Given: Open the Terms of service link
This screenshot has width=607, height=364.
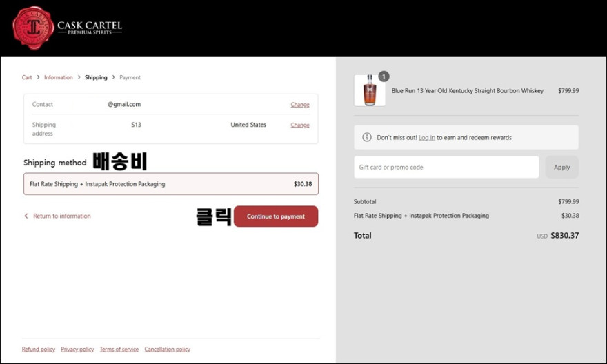Looking at the screenshot, I should pyautogui.click(x=119, y=350).
